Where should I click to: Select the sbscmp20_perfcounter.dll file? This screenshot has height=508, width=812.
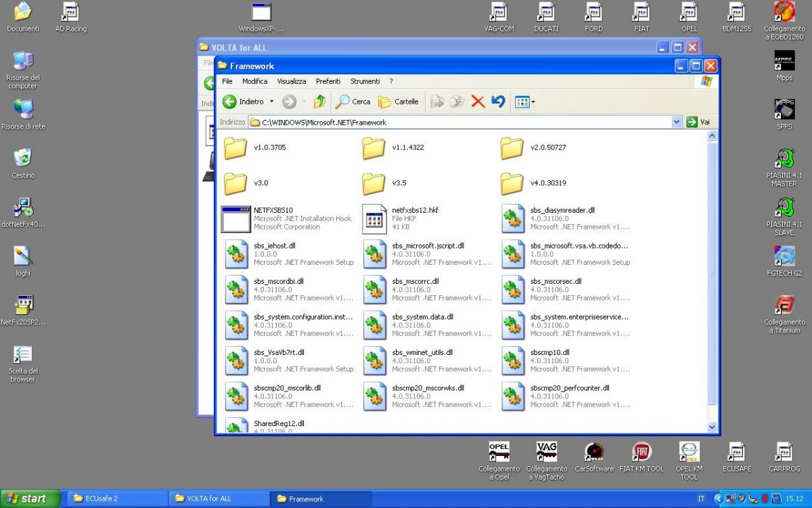click(566, 396)
